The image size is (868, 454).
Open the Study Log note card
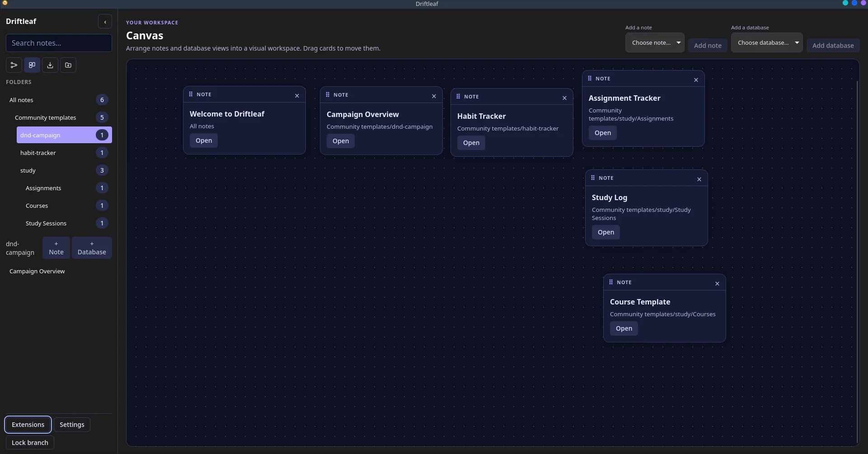click(606, 232)
